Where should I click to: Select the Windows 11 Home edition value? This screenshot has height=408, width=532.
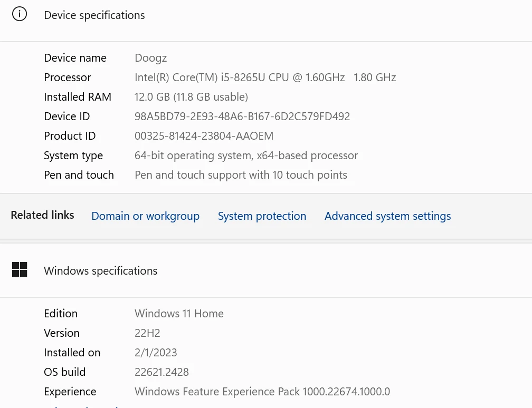pyautogui.click(x=179, y=314)
